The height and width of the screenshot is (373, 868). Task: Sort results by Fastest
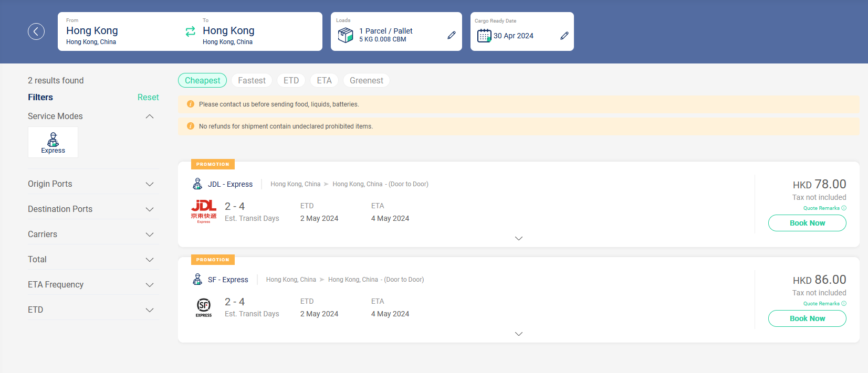[x=252, y=80]
